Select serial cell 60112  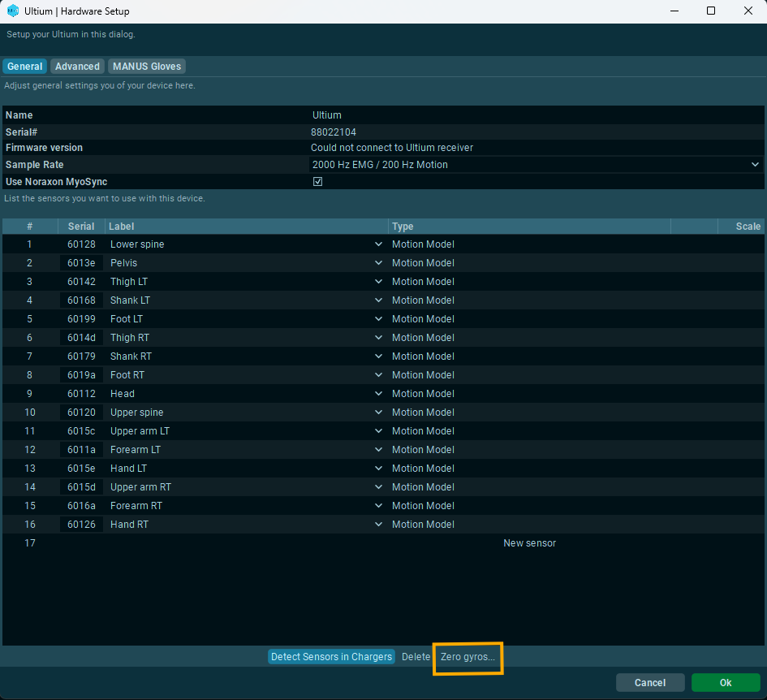coord(81,394)
